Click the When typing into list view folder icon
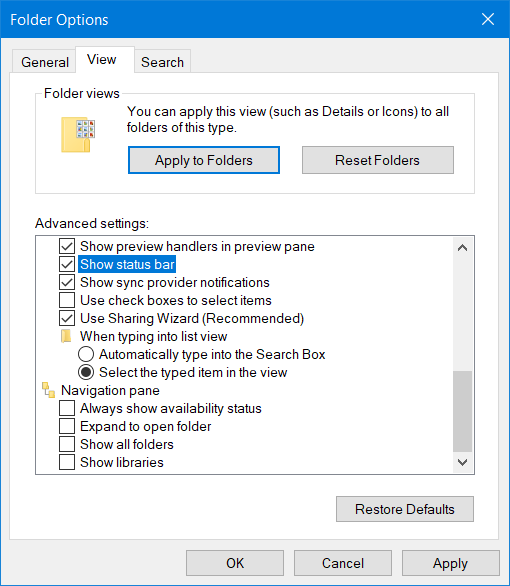The width and height of the screenshot is (510, 586). 66,336
